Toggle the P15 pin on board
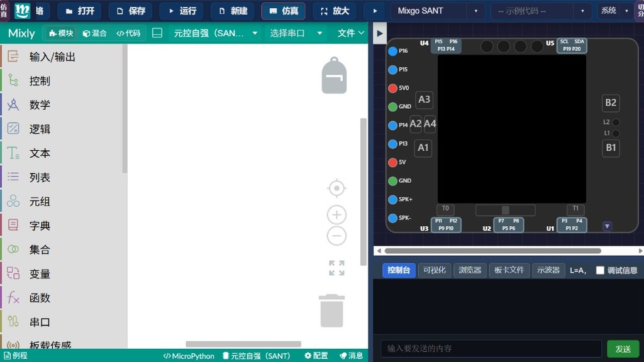 click(392, 69)
